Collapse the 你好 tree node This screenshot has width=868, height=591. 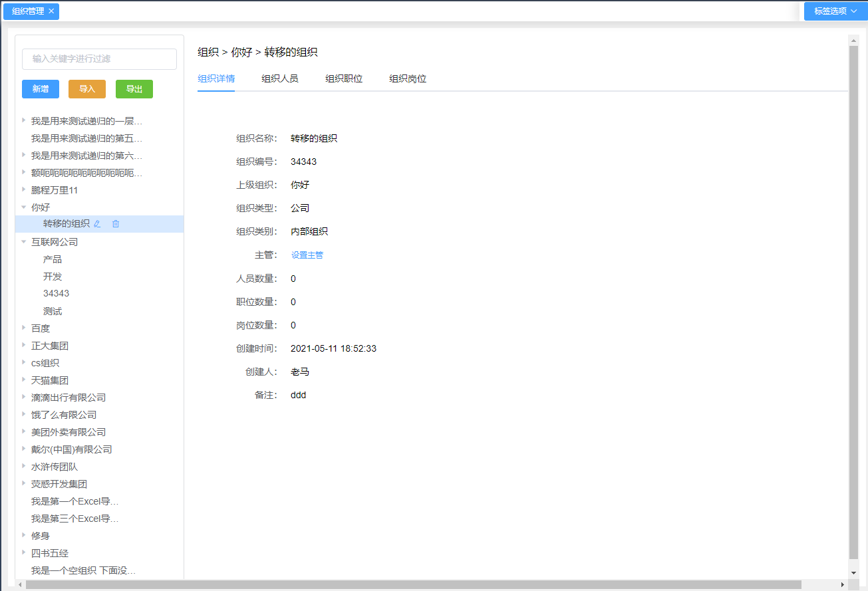tap(24, 207)
